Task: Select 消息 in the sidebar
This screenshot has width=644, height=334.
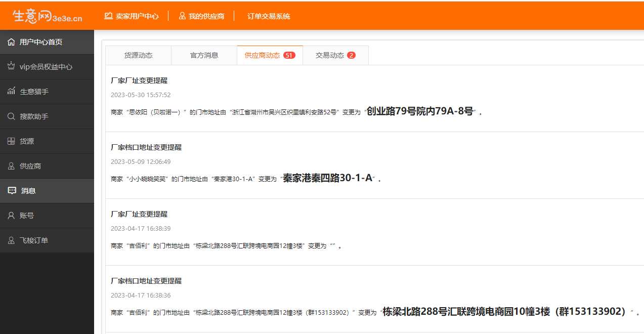Action: [x=47, y=191]
